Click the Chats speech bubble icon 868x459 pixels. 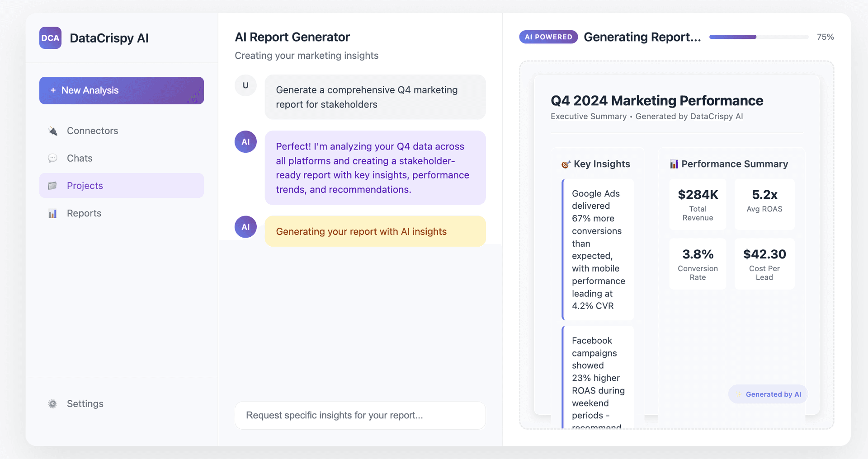pyautogui.click(x=53, y=159)
